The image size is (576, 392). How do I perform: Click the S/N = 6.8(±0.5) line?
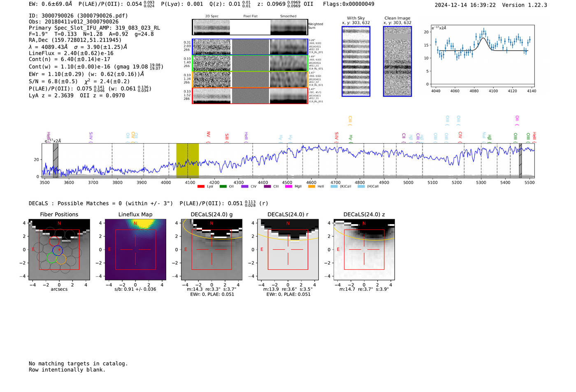coord(79,81)
